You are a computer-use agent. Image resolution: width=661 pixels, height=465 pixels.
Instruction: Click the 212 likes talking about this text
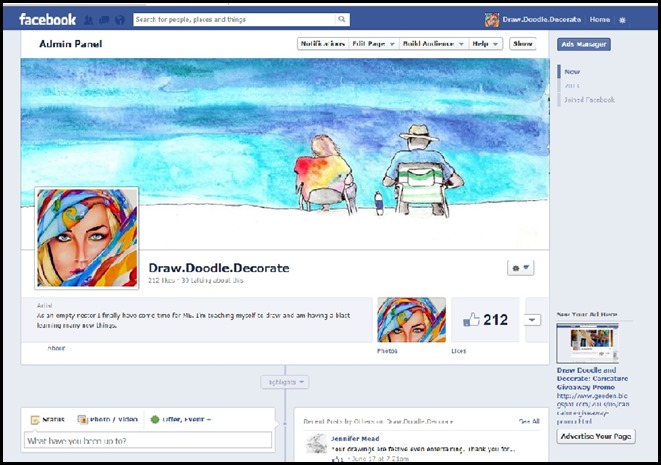tap(196, 280)
